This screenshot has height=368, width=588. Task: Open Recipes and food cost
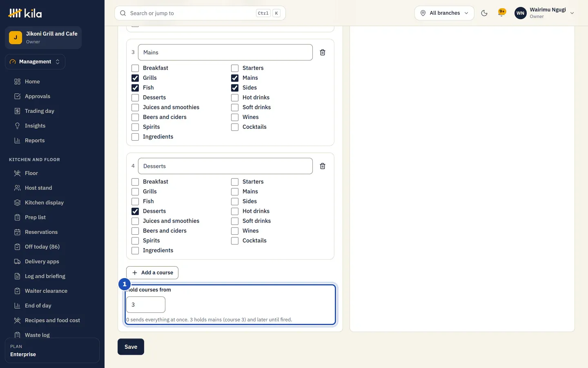click(52, 320)
